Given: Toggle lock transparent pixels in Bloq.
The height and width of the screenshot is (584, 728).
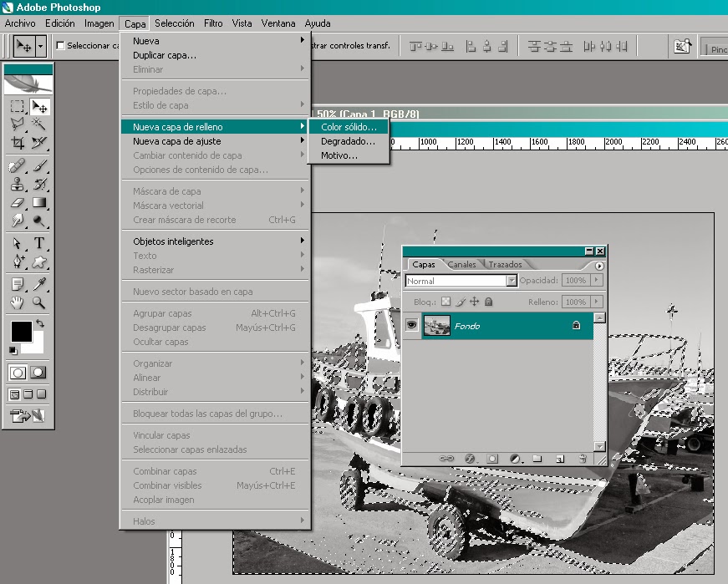Looking at the screenshot, I should point(445,302).
